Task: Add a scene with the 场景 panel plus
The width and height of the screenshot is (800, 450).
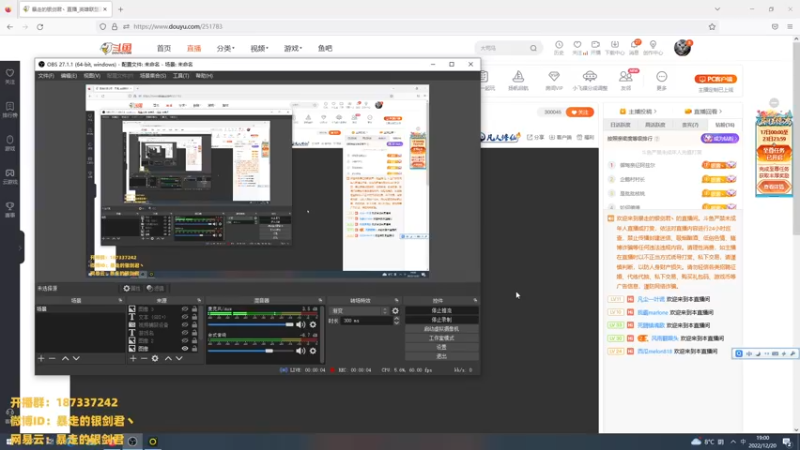Action: pos(41,359)
